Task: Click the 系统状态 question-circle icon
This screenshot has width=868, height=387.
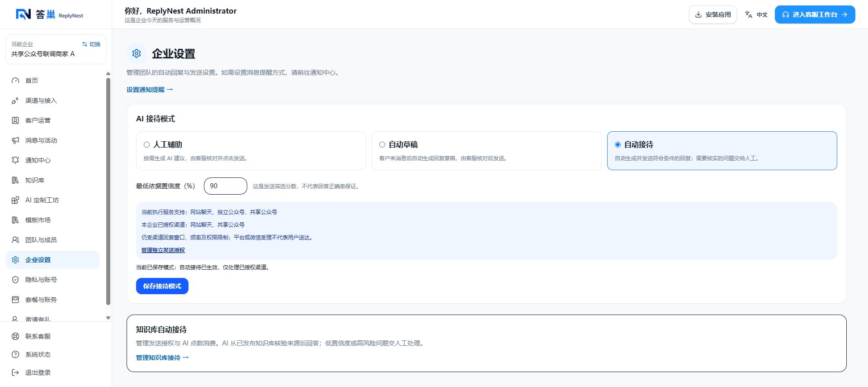Action: tap(15, 354)
